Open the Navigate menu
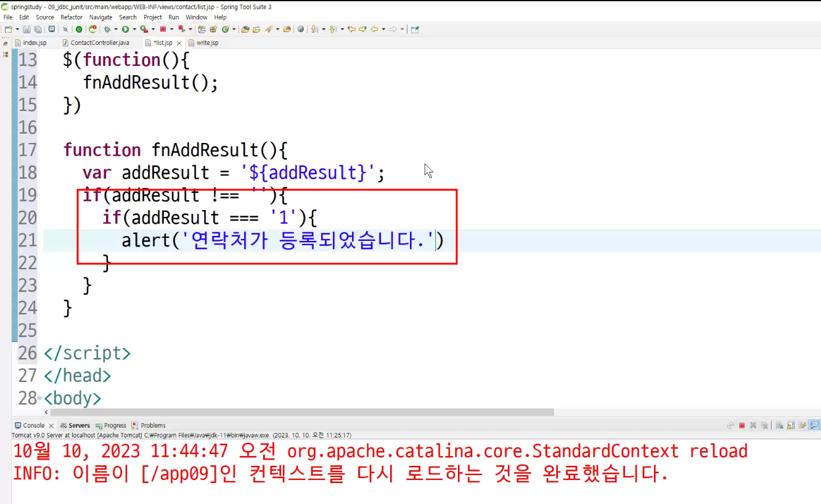The width and height of the screenshot is (821, 504). (x=101, y=17)
